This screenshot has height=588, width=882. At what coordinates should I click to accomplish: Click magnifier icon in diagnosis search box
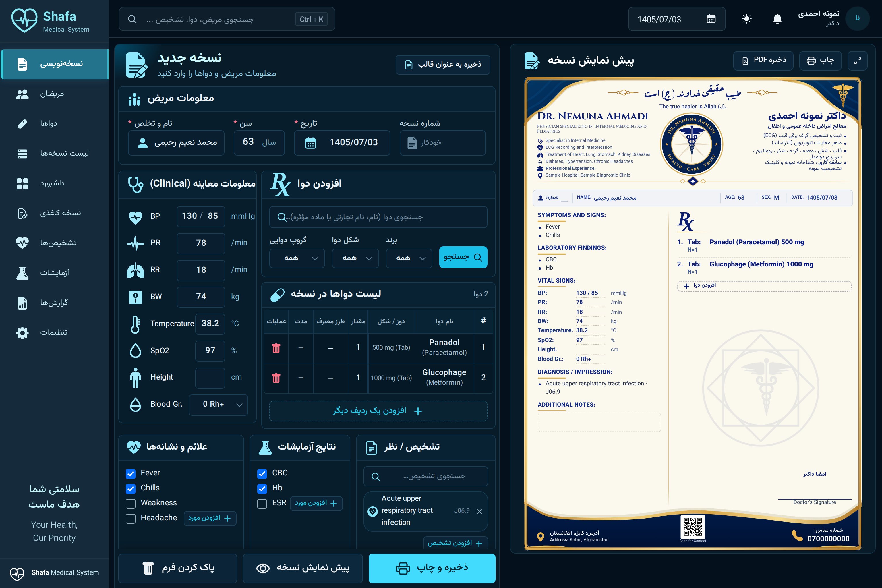[x=375, y=477]
